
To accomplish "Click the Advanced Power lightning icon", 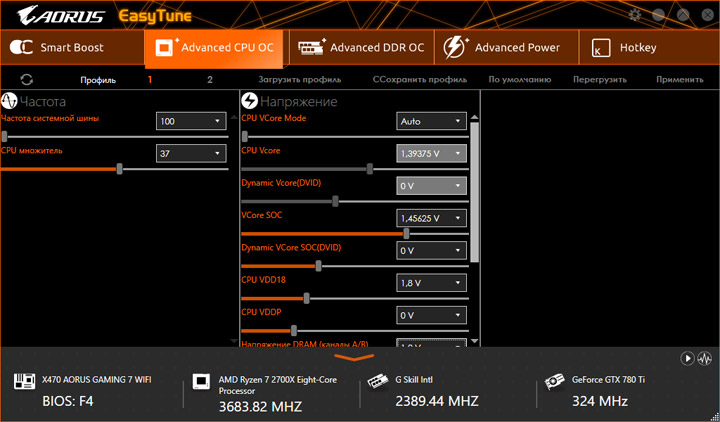I will [455, 47].
